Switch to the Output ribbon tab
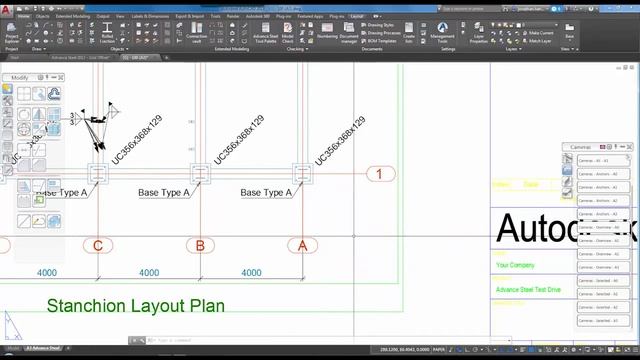640x360 pixels. coord(103,16)
